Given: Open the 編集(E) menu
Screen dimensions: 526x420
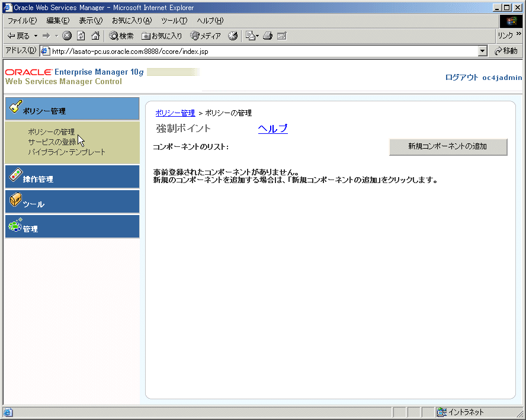Looking at the screenshot, I should pyautogui.click(x=58, y=21).
